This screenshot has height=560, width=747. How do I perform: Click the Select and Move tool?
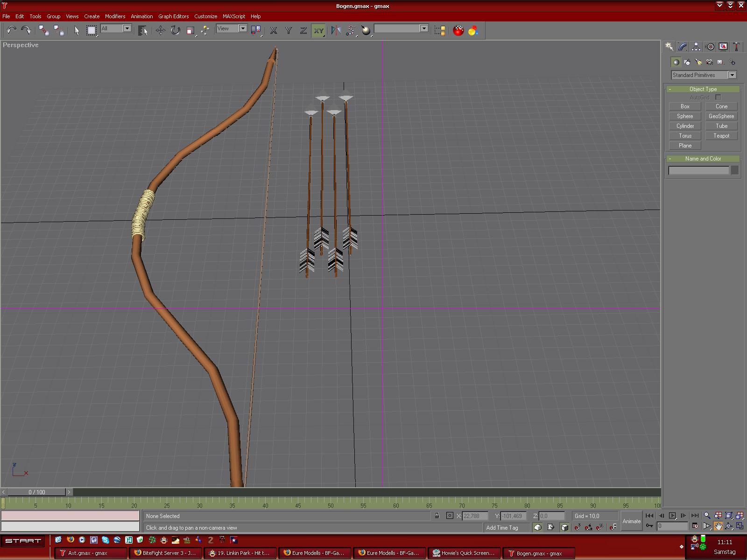point(160,31)
